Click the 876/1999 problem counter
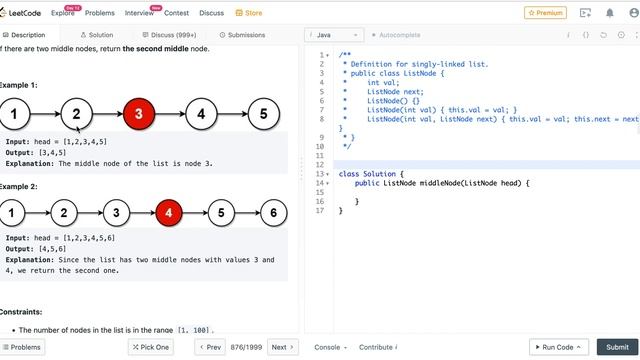The image size is (640, 360). (246, 347)
